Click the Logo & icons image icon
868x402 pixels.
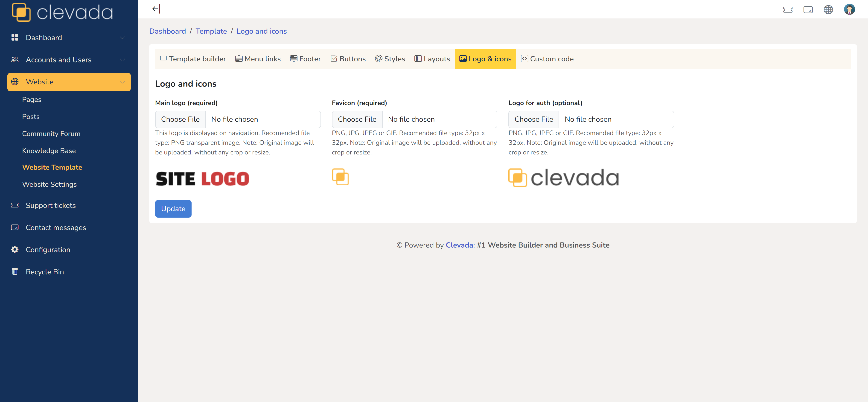click(x=463, y=59)
